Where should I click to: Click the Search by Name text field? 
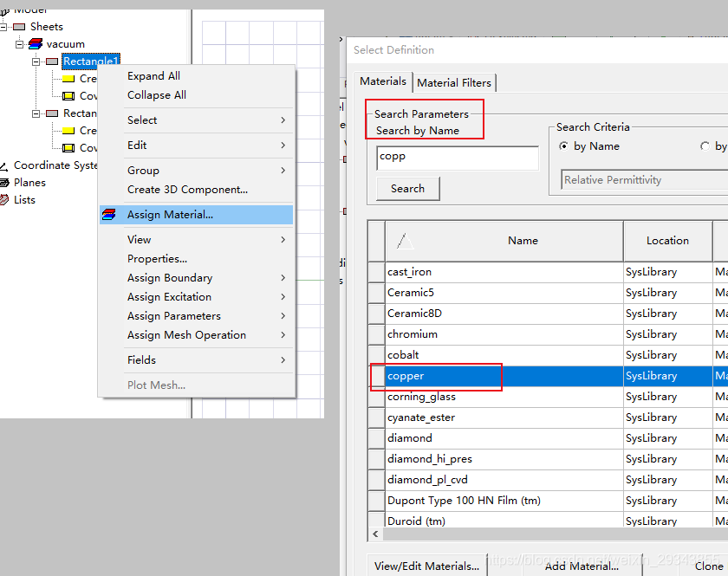tap(457, 158)
